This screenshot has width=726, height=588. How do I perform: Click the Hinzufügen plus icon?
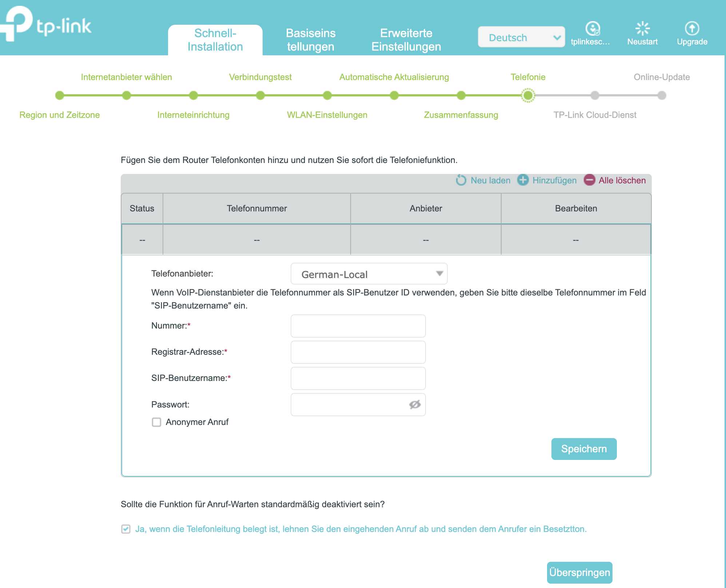tap(523, 180)
